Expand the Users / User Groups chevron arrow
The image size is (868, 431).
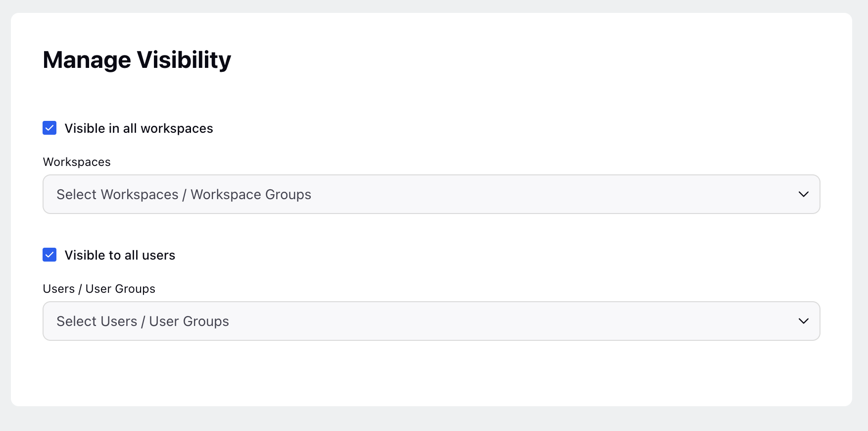(x=803, y=321)
